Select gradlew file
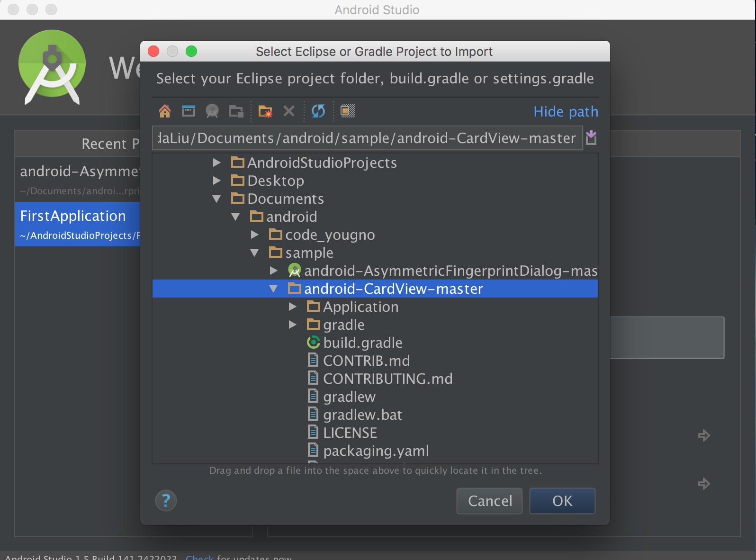 coord(350,397)
